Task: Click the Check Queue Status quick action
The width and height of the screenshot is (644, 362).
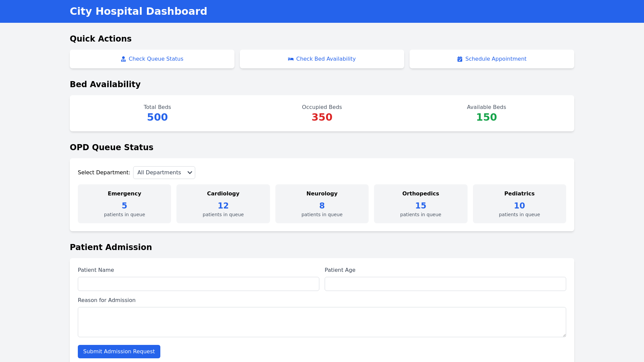Action: tap(152, 59)
